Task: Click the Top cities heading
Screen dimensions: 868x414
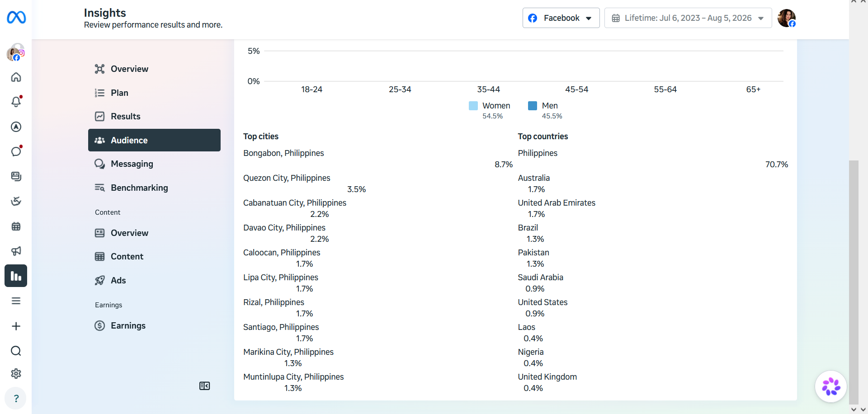Action: coord(261,136)
